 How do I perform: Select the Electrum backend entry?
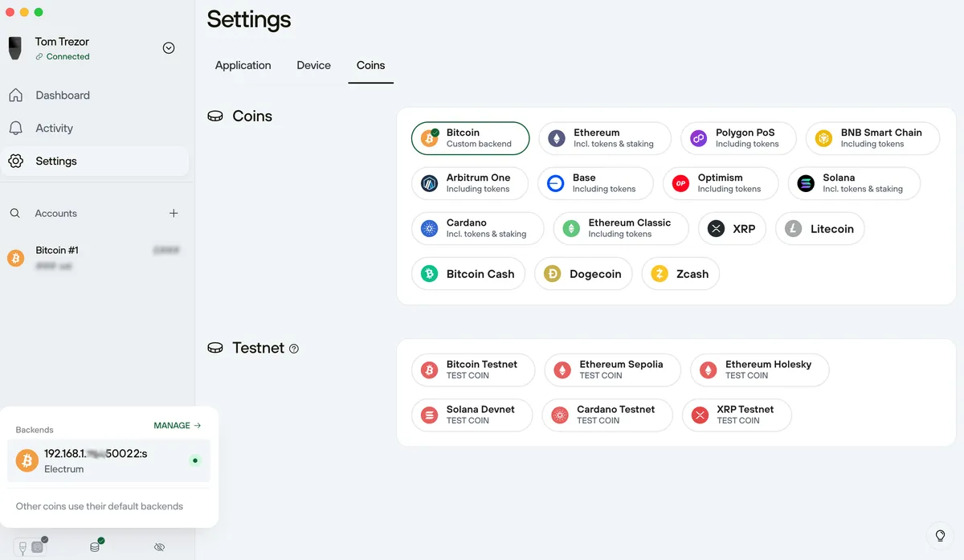(x=108, y=460)
